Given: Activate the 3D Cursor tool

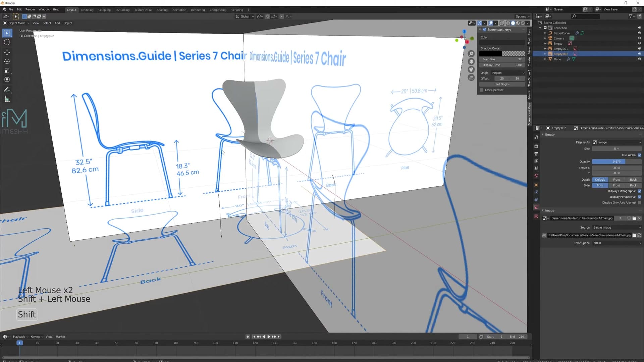Looking at the screenshot, I should point(7,42).
